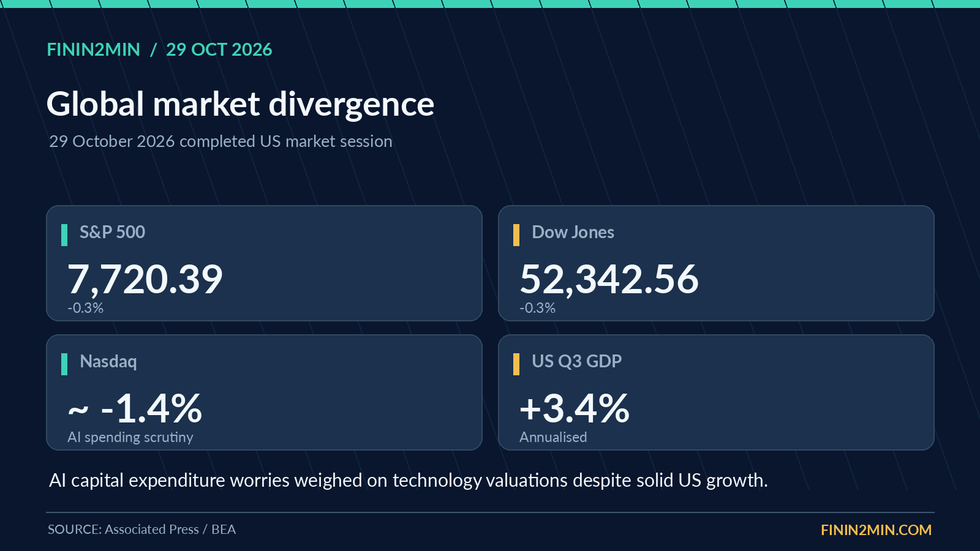980x551 pixels.
Task: Click the SOURCE: Associated Press / BEA credit
Action: [x=141, y=530]
